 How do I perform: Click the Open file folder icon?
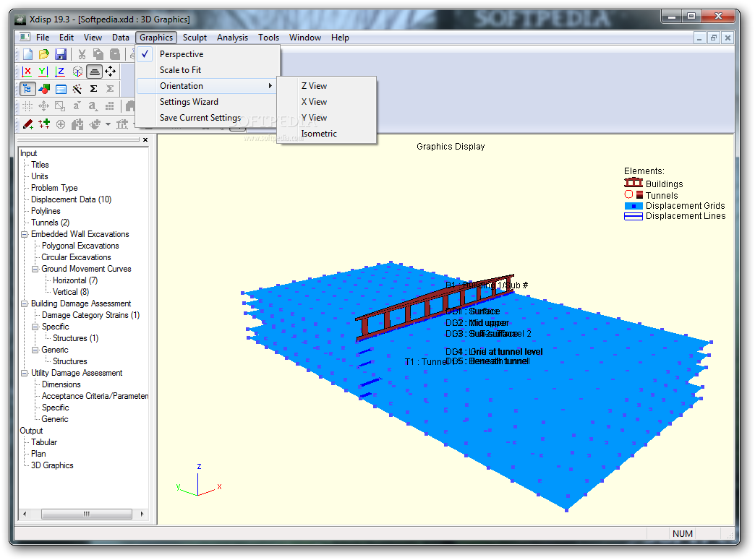tap(44, 54)
